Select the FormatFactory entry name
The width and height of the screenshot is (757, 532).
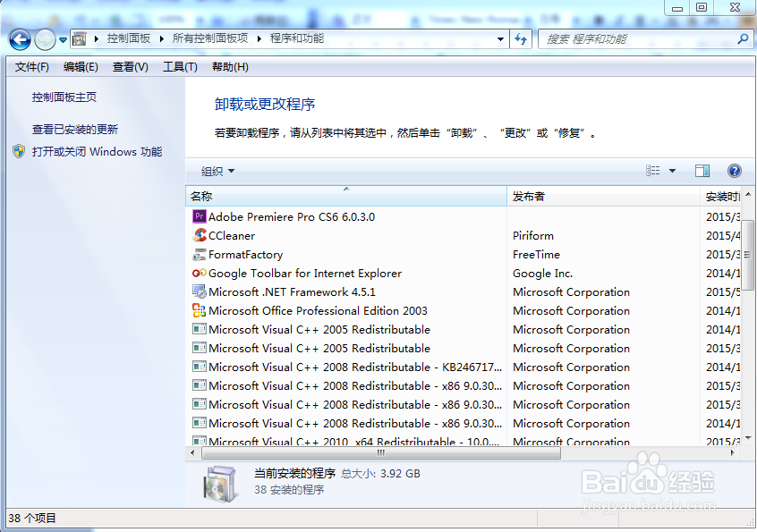tap(246, 255)
